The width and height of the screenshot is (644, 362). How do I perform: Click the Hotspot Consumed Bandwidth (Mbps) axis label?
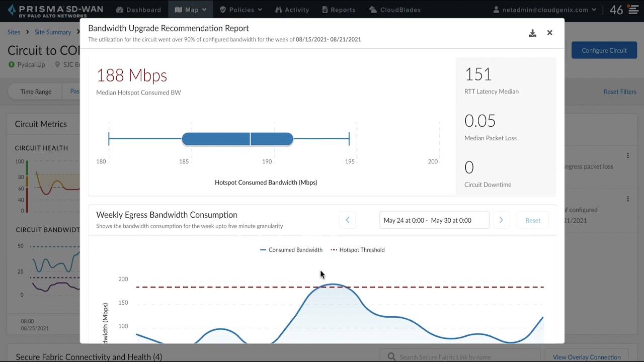[266, 183]
